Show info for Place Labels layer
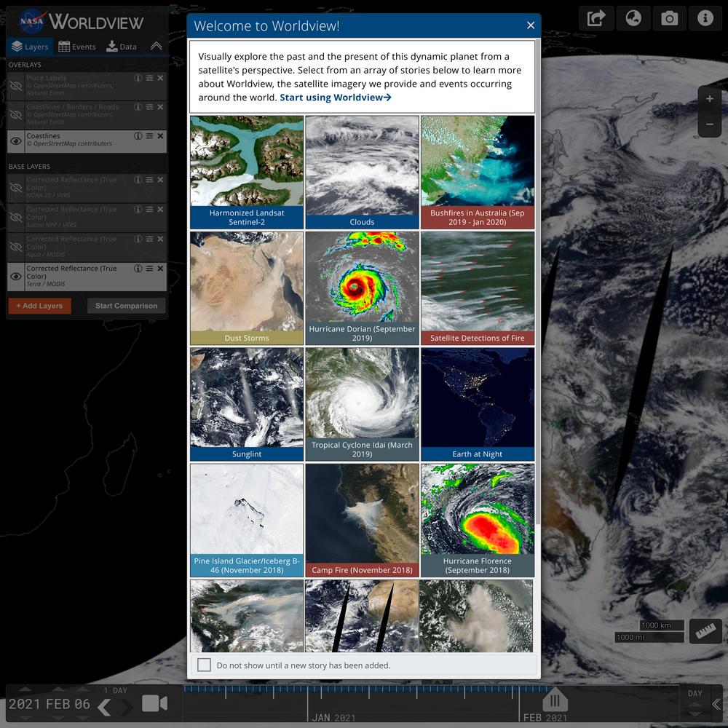 pos(138,78)
